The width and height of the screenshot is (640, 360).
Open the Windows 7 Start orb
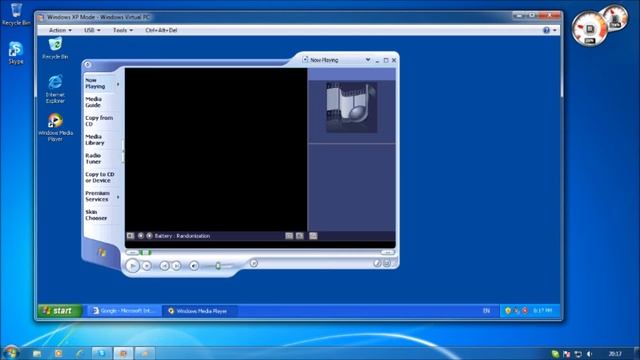click(11, 352)
